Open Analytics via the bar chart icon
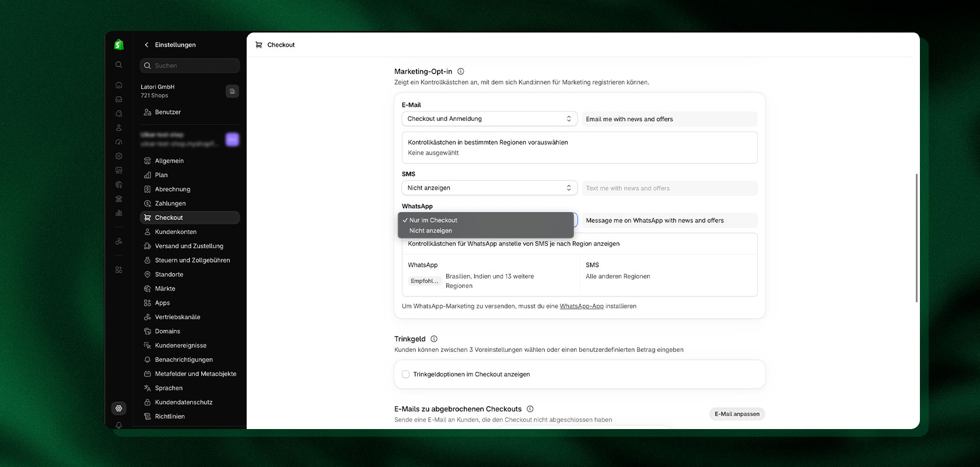980x467 pixels. [119, 213]
